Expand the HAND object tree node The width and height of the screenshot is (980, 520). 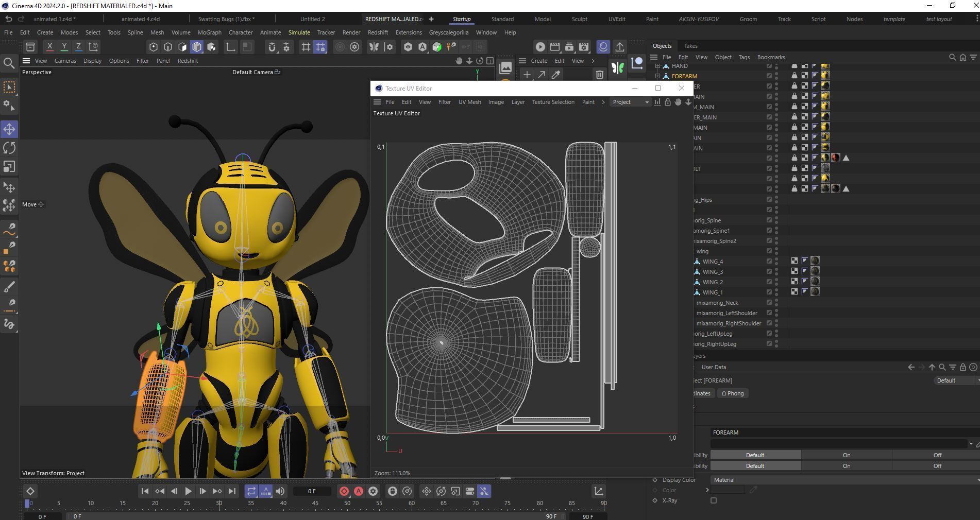(x=657, y=66)
